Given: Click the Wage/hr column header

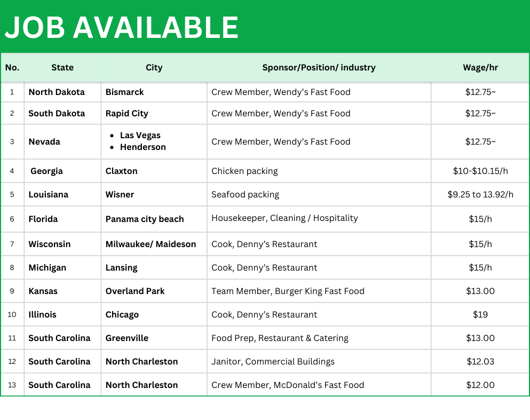Looking at the screenshot, I should tap(480, 68).
